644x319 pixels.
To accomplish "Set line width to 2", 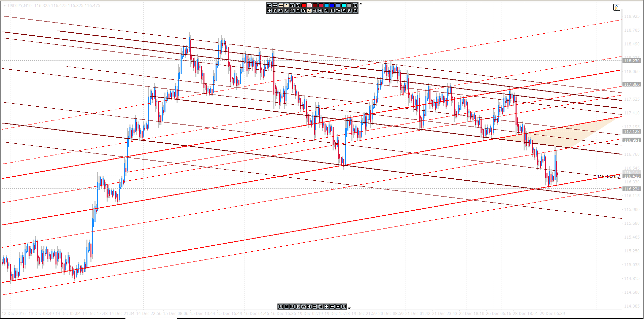I will coord(292,5).
